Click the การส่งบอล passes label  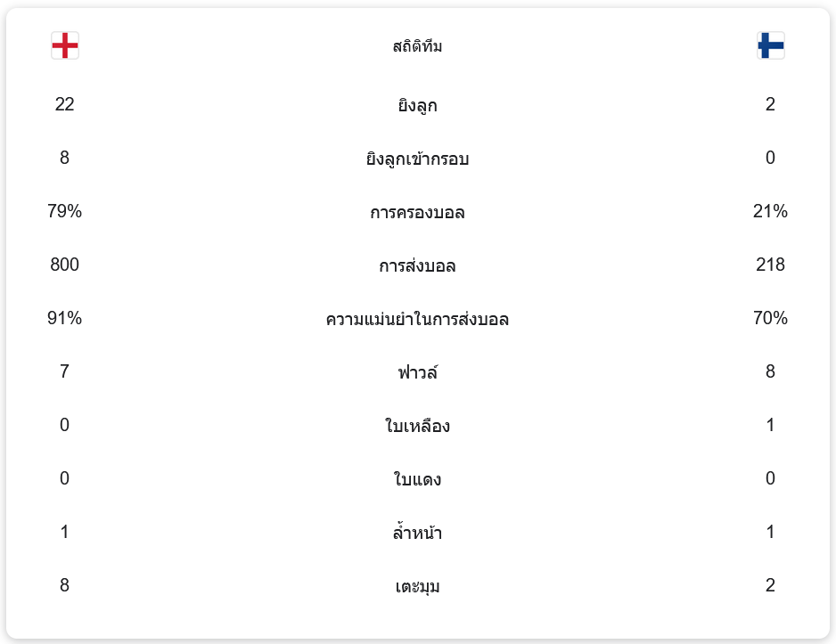point(417,265)
